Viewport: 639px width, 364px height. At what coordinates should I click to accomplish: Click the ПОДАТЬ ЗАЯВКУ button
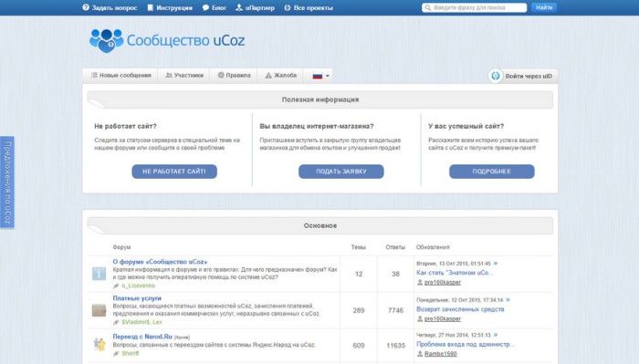click(x=341, y=172)
